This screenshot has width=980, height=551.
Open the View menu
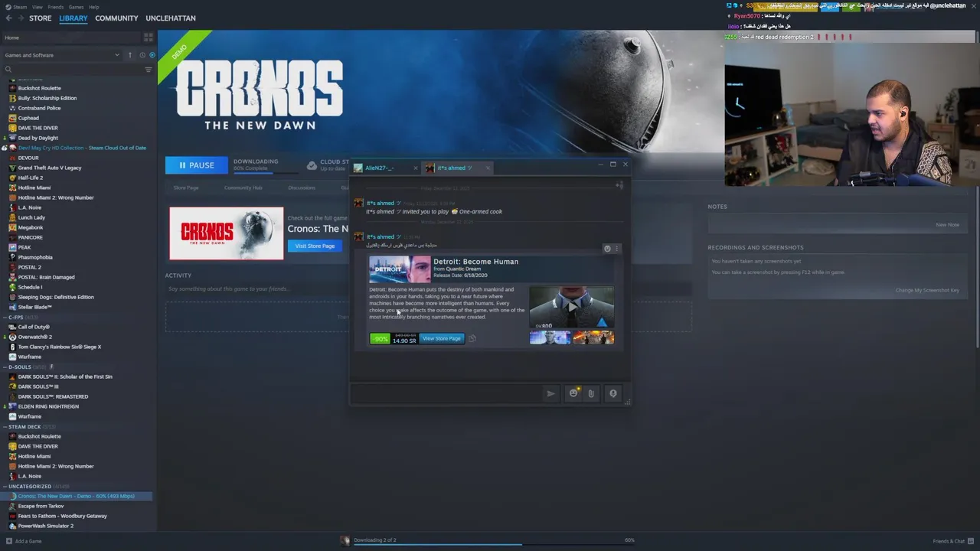coord(37,7)
